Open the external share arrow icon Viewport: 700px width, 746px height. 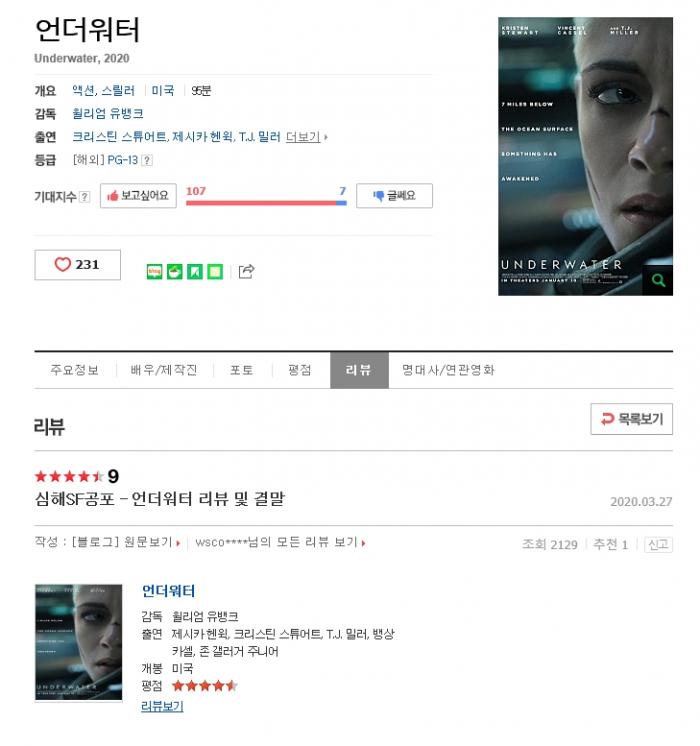[246, 271]
